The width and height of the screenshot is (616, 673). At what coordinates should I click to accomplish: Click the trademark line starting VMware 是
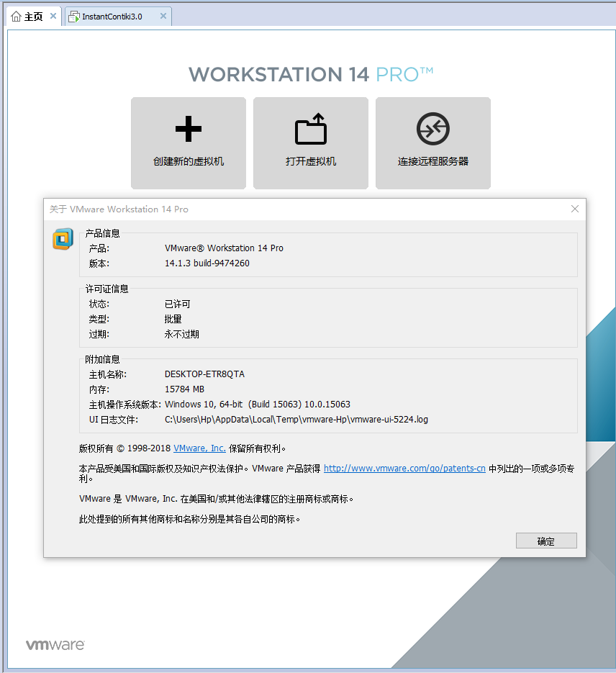(216, 499)
